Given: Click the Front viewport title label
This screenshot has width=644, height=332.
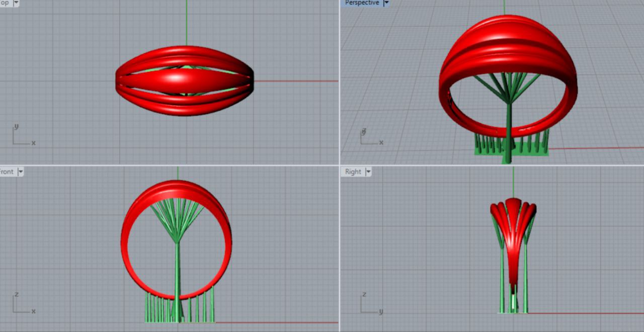Looking at the screenshot, I should 7,172.
